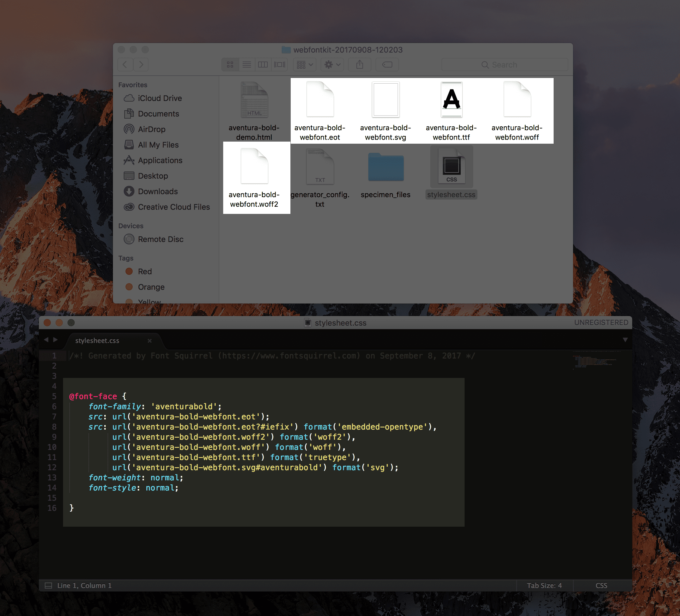Toggle list view mode in Finder
680x616 pixels.
tap(247, 65)
